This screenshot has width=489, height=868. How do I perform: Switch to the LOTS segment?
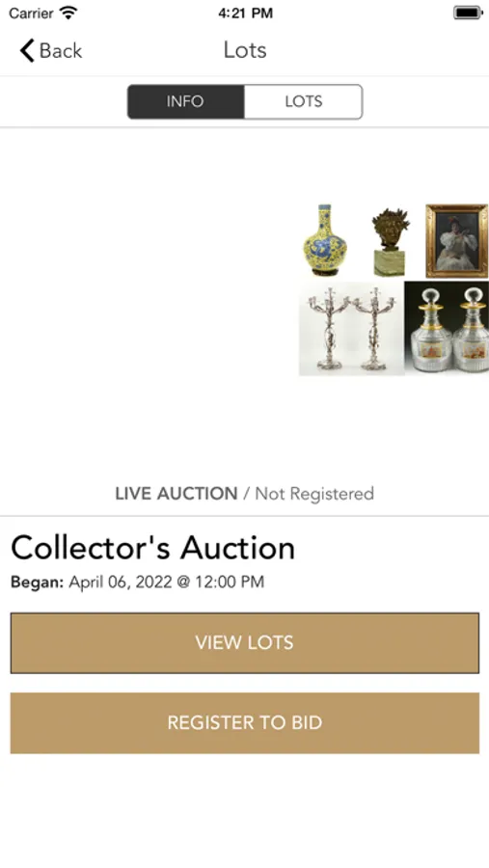(304, 102)
